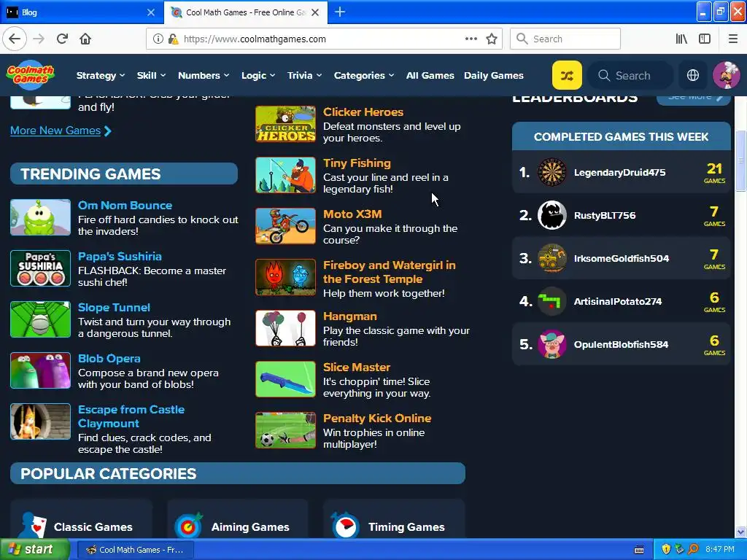Screen dimensions: 747x560
Task: Expand the Logic dropdown menu
Action: (258, 75)
